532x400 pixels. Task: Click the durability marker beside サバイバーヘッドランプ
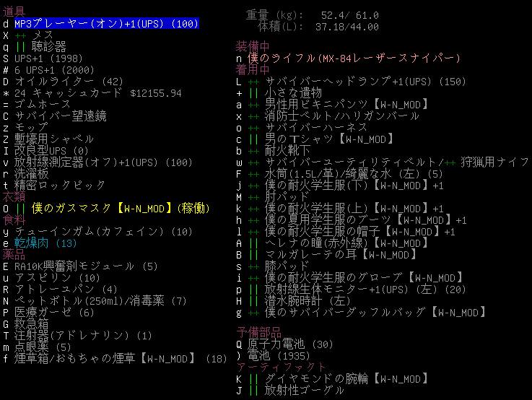[253, 82]
